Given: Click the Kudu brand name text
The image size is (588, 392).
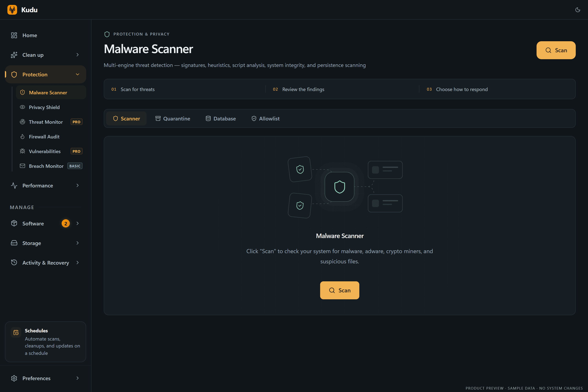Looking at the screenshot, I should click(29, 10).
